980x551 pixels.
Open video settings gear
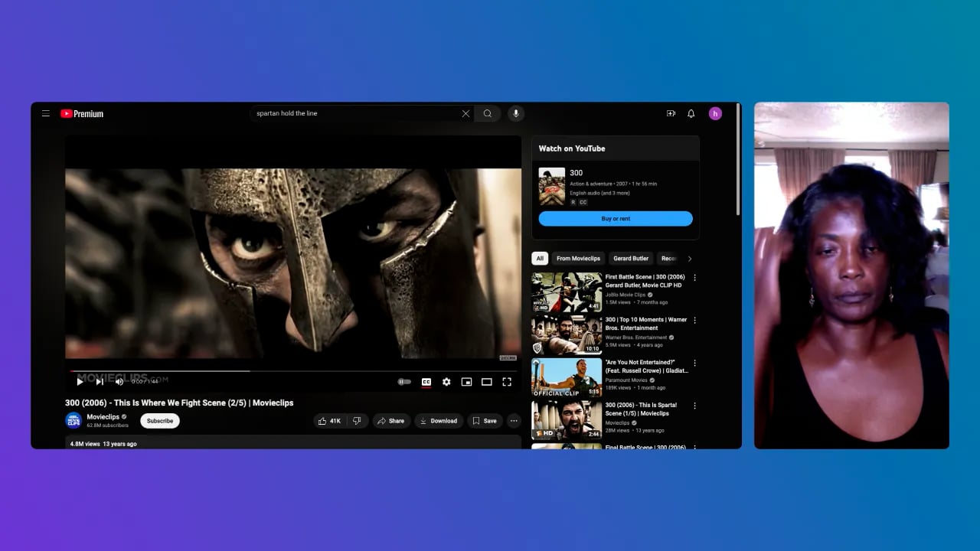point(446,382)
